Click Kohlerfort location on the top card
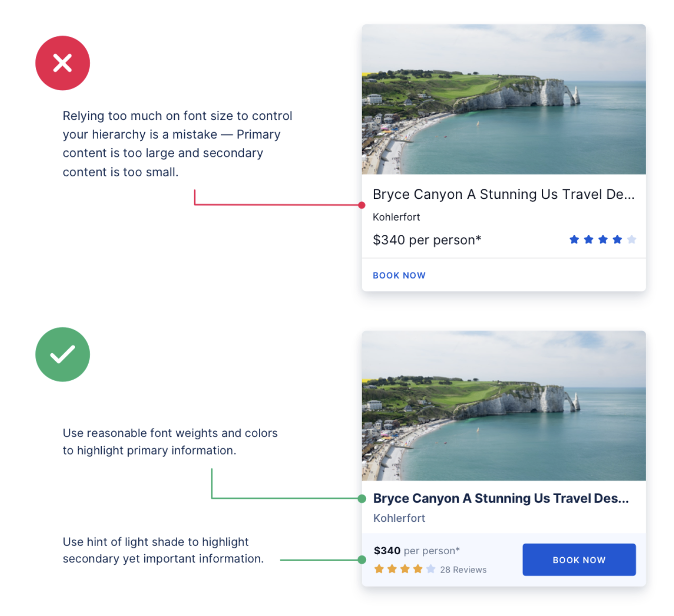 tap(397, 217)
